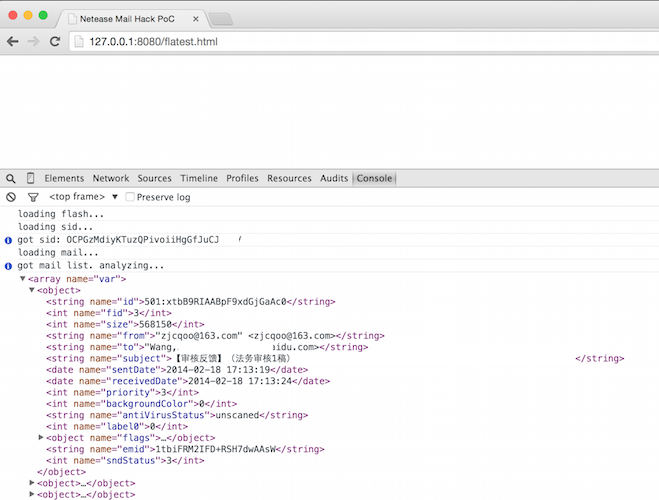This screenshot has width=659, height=500.
Task: Click the page icon in the address bar
Action: [79, 41]
